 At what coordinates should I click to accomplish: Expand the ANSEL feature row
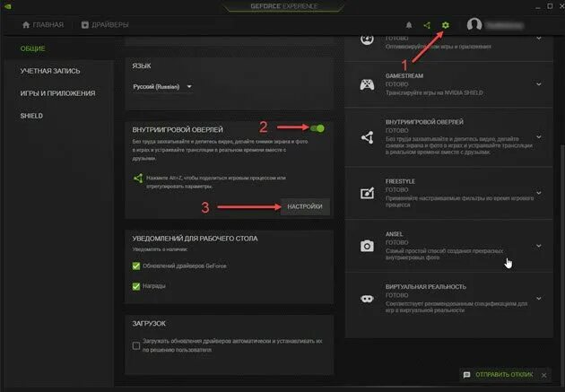pyautogui.click(x=539, y=246)
